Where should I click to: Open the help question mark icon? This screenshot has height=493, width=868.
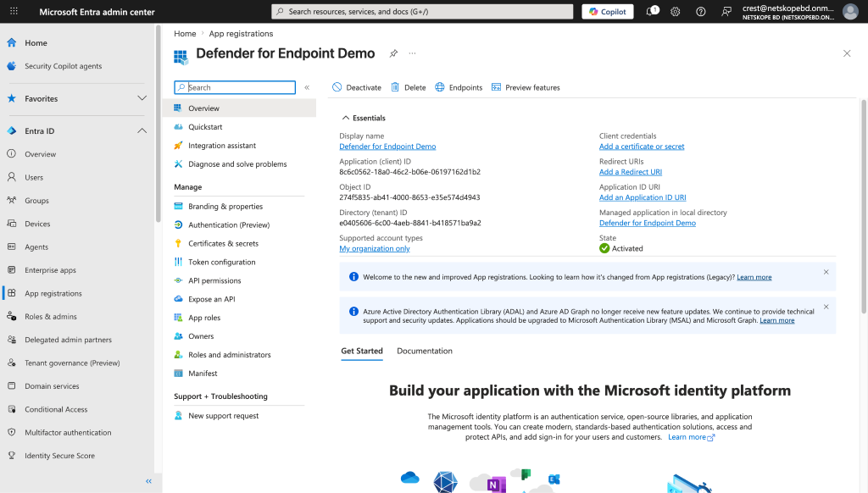701,12
